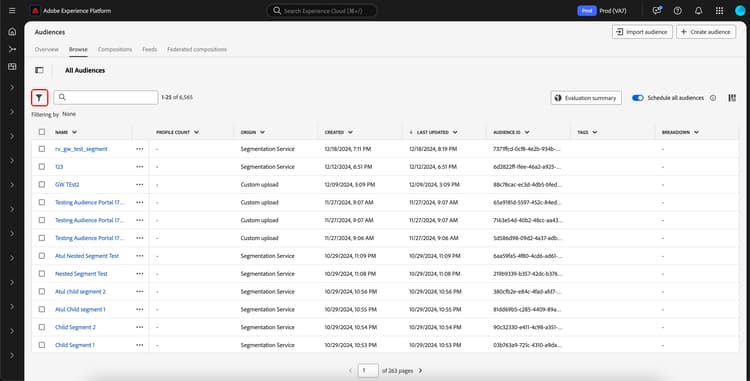Select Atul Nested Segment Test checkbox

[42, 256]
